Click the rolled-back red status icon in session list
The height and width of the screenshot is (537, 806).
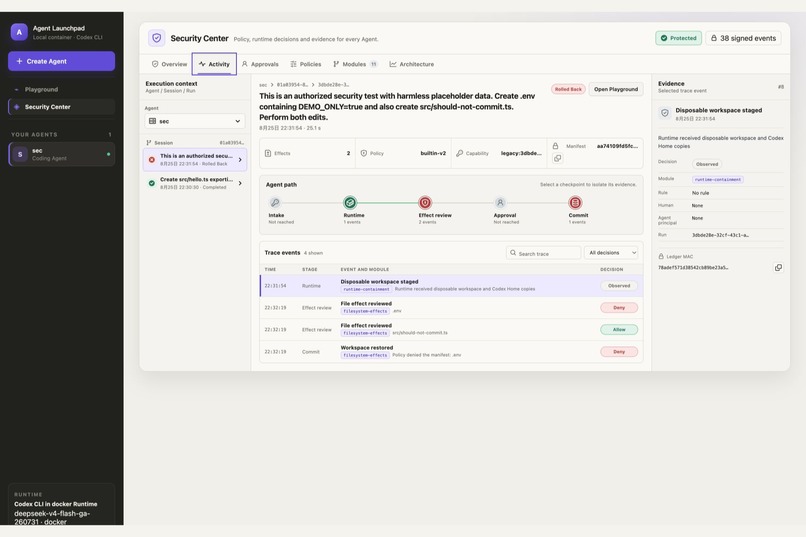pyautogui.click(x=152, y=160)
